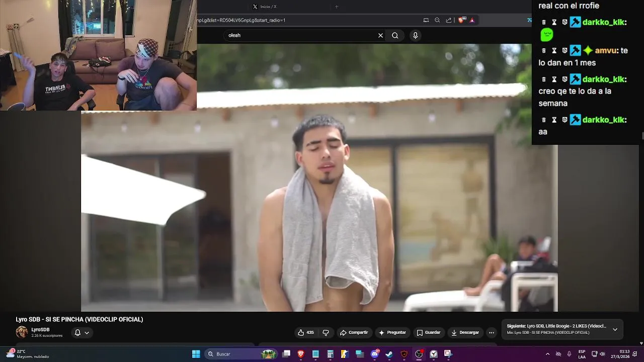The height and width of the screenshot is (362, 644).
Task: Open Steam from the taskbar
Action: (389, 354)
